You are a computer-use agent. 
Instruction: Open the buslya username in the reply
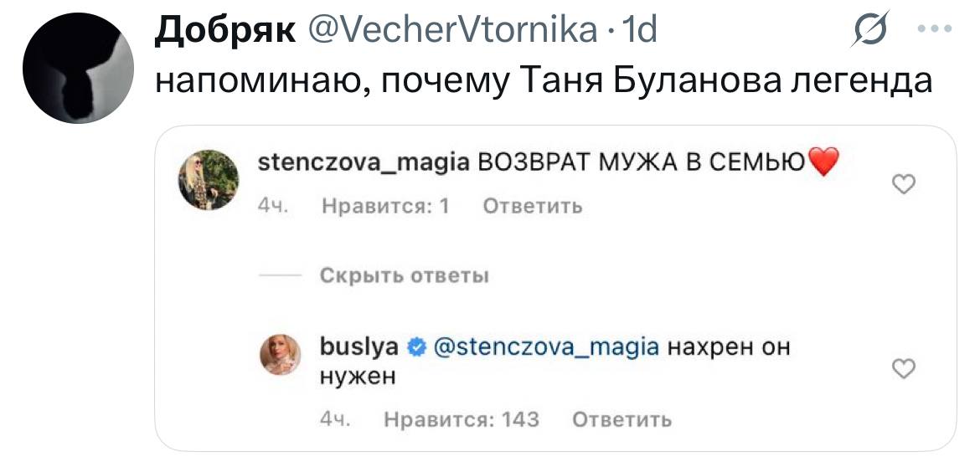coord(358,347)
